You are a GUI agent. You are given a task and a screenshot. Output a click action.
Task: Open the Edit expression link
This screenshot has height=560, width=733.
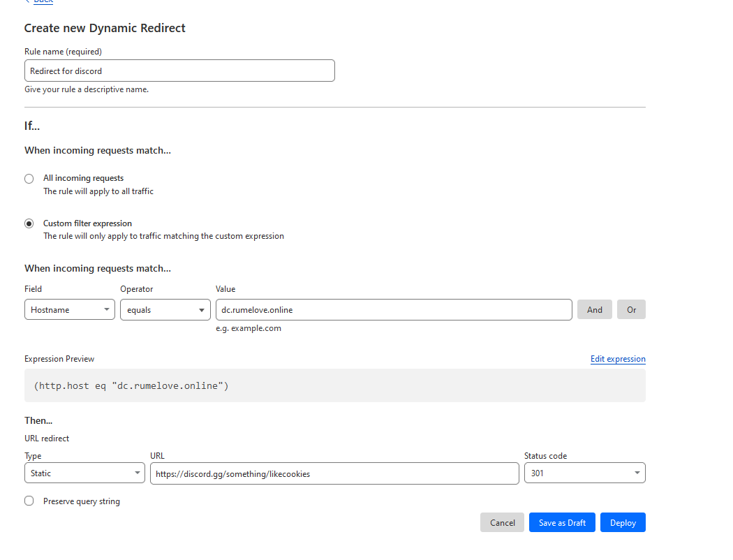[x=617, y=358]
